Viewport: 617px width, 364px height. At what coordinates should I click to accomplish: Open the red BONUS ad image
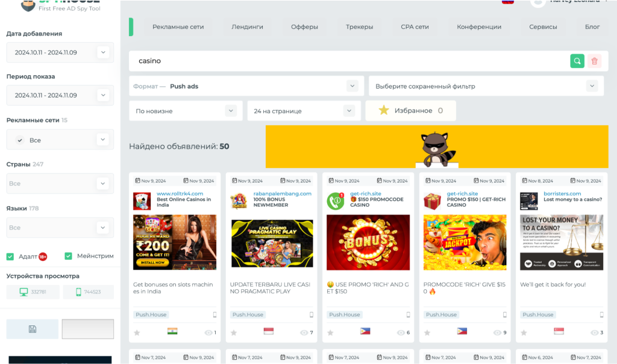click(x=368, y=242)
